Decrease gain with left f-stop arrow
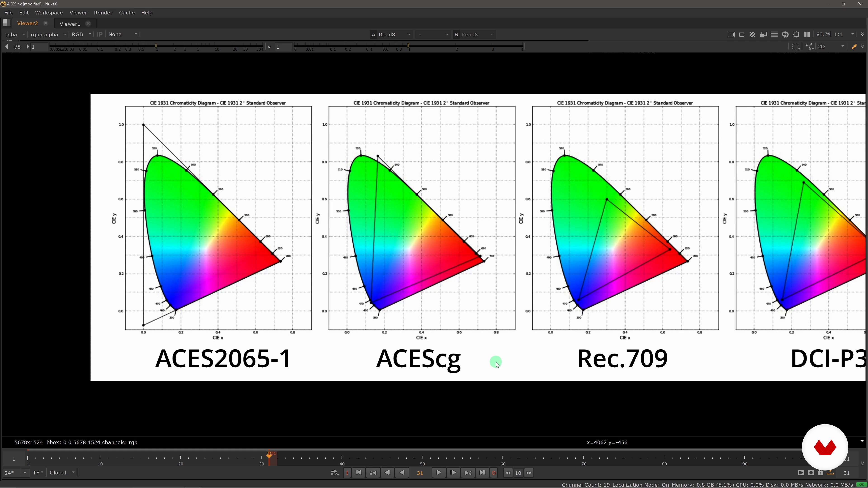 pos(7,47)
